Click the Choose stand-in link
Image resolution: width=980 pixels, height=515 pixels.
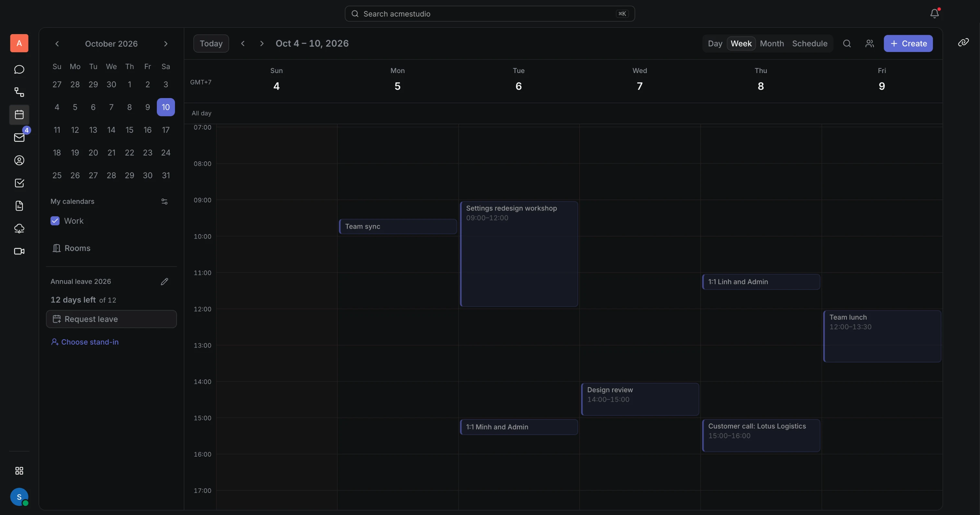pos(85,342)
